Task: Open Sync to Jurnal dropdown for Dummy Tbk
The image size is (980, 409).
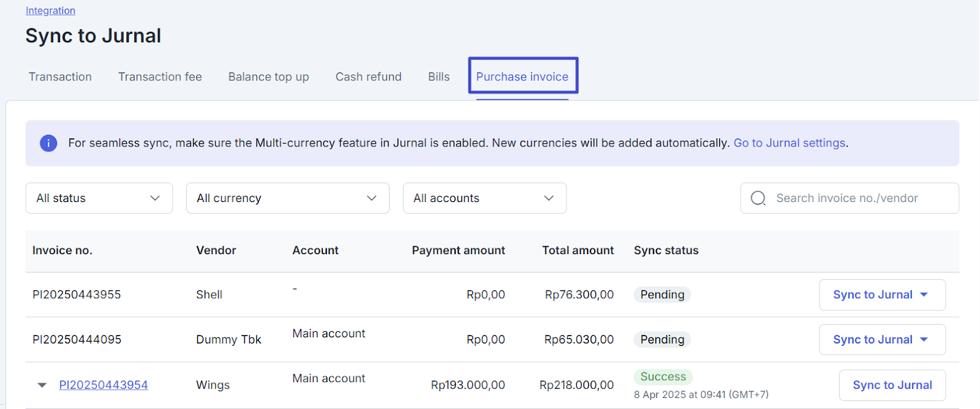Action: (x=882, y=340)
